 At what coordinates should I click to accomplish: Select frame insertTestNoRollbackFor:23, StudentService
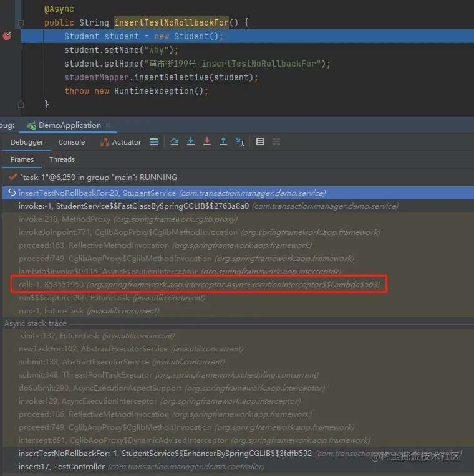[238, 193]
